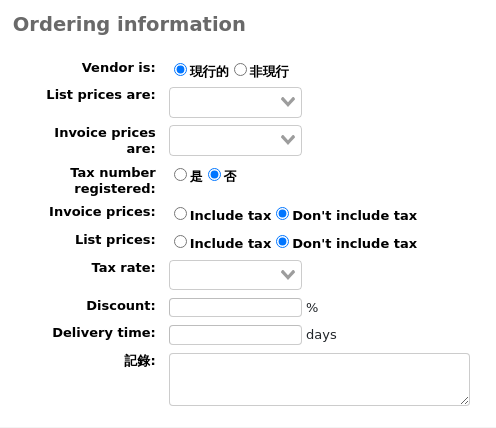Click inside the 記錄 notes text area
This screenshot has height=428, width=496.
click(x=319, y=379)
